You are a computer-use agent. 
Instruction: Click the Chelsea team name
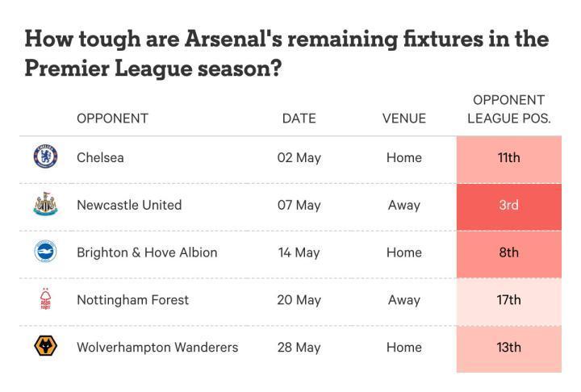coord(100,157)
